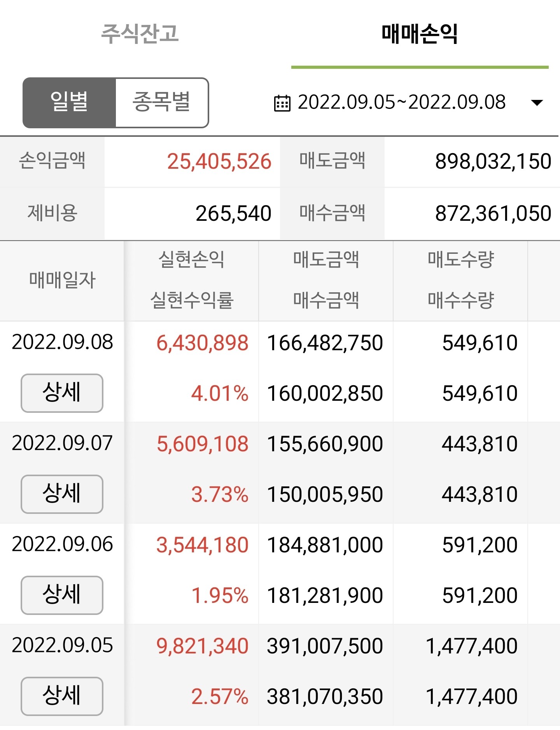Select the 6,430,898 realized profit cell

[x=202, y=343]
